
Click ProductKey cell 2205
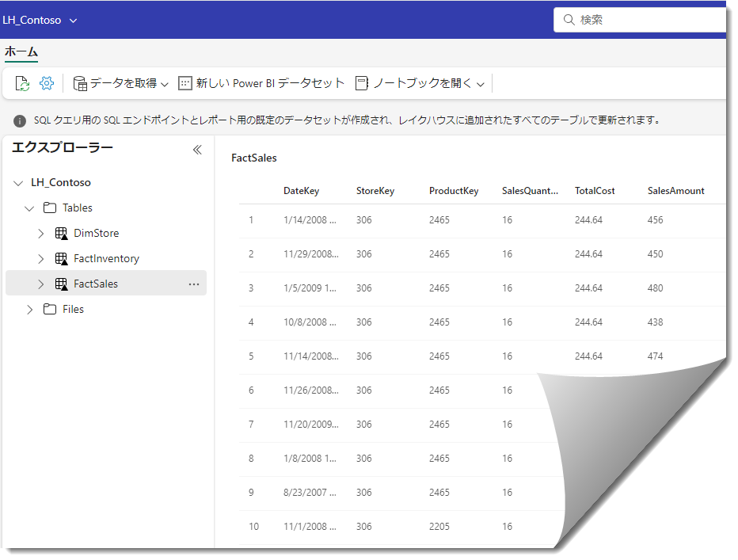439,527
